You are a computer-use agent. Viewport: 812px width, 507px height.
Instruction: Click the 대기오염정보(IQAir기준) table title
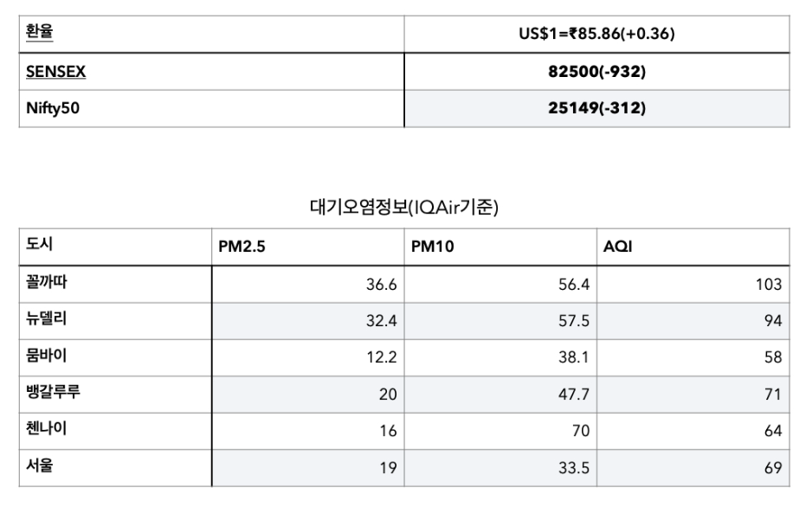click(403, 208)
